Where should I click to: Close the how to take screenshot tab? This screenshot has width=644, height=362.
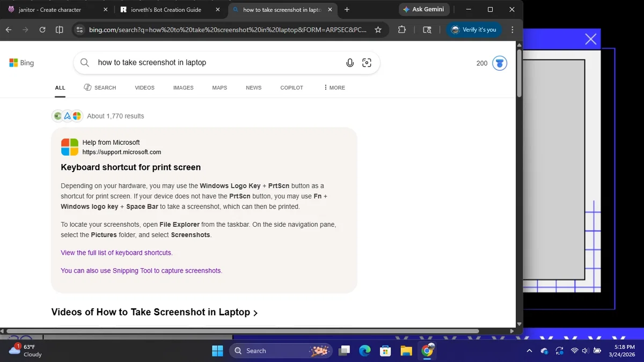pyautogui.click(x=330, y=10)
